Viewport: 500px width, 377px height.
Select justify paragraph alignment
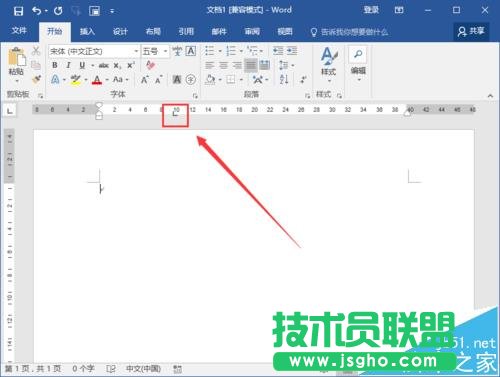pos(251,65)
